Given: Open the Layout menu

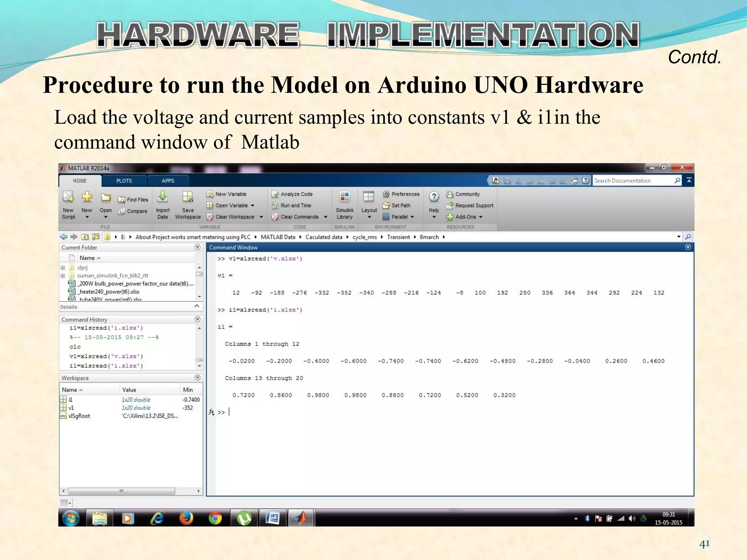Looking at the screenshot, I should 369,205.
